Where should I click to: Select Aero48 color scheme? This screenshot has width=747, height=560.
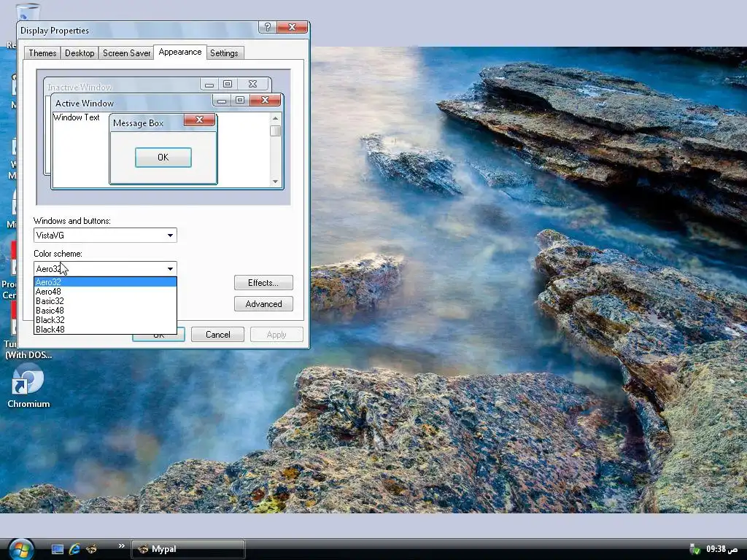tap(105, 292)
